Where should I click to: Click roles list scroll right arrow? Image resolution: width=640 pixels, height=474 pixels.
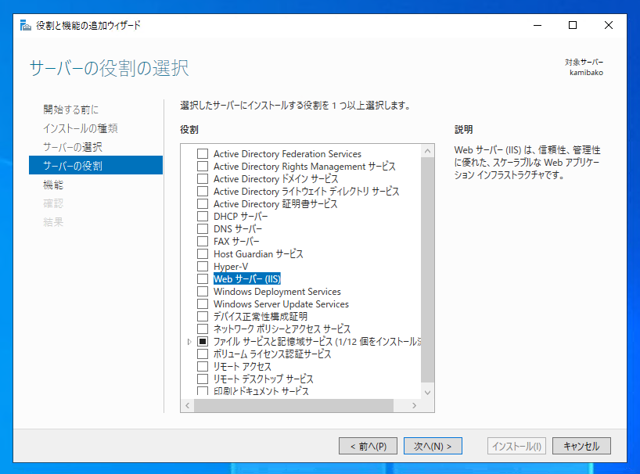pos(414,405)
